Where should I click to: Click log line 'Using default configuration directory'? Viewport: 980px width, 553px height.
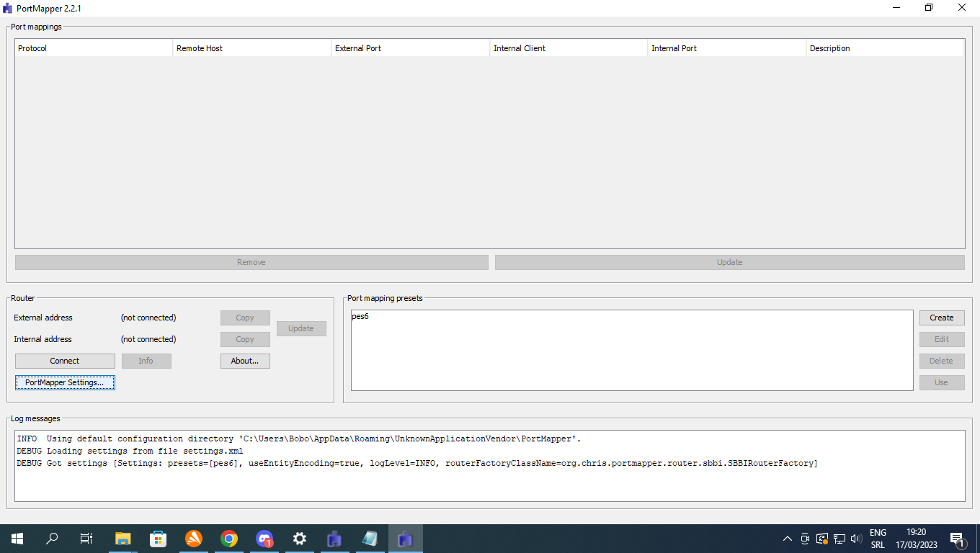pyautogui.click(x=299, y=439)
